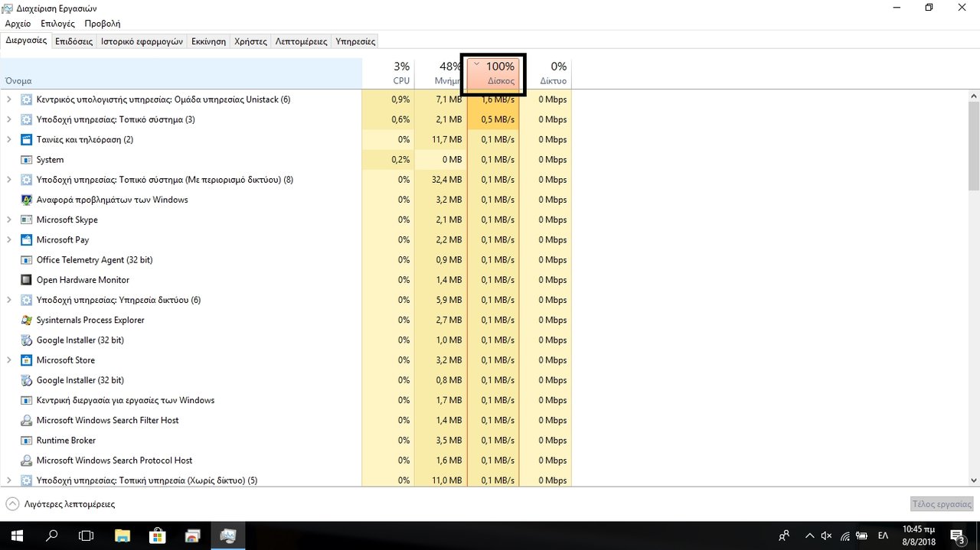
Task: Click the 11,7 MB memory value
Action: pos(447,139)
